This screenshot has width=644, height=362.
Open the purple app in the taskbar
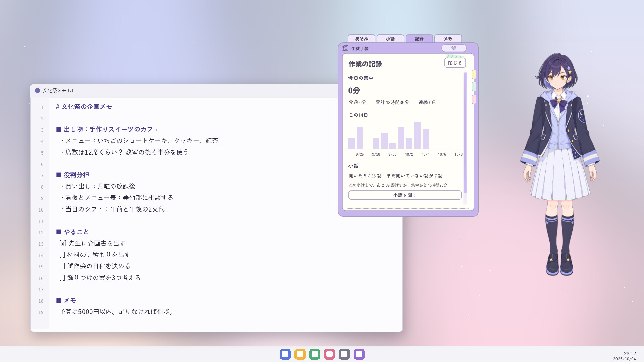tap(359, 354)
